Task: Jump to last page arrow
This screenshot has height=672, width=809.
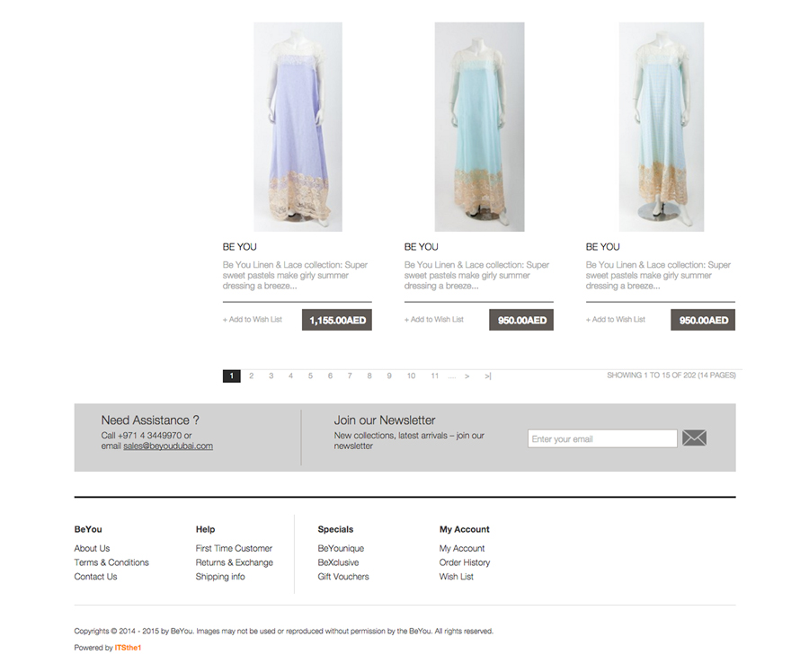Action: pos(487,376)
